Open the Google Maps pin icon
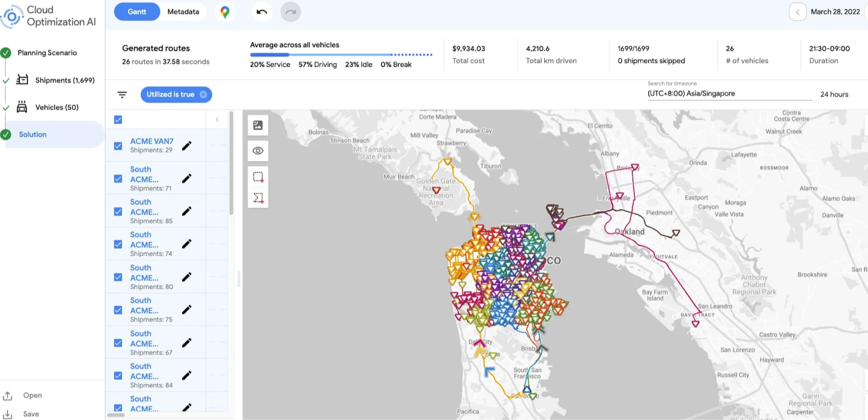Viewport: 868px width, 420px height. coord(225,12)
